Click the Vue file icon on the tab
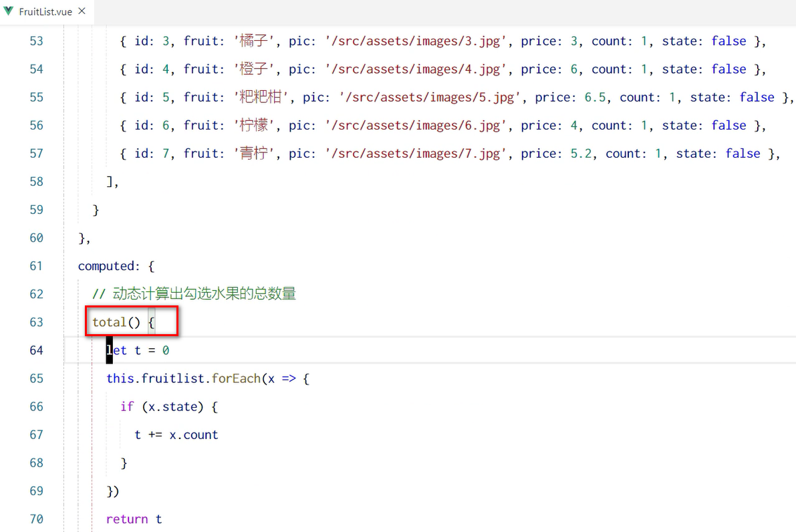The height and width of the screenshot is (532, 796). tap(9, 11)
